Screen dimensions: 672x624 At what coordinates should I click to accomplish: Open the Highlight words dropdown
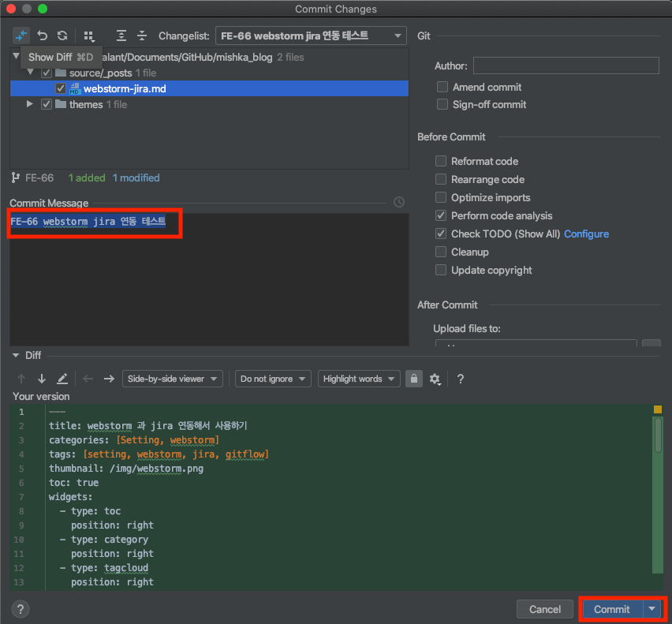(x=359, y=379)
